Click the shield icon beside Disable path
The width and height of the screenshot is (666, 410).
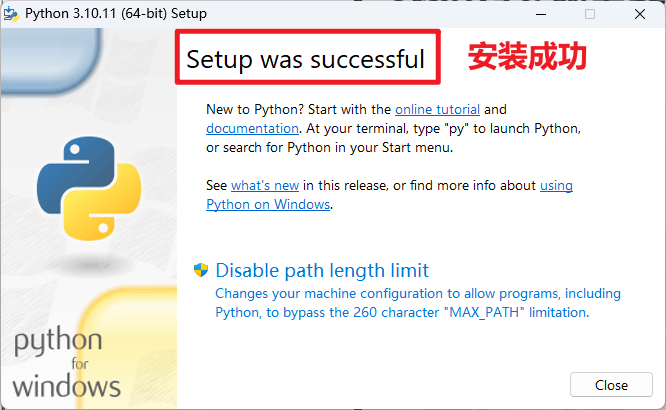pos(201,270)
